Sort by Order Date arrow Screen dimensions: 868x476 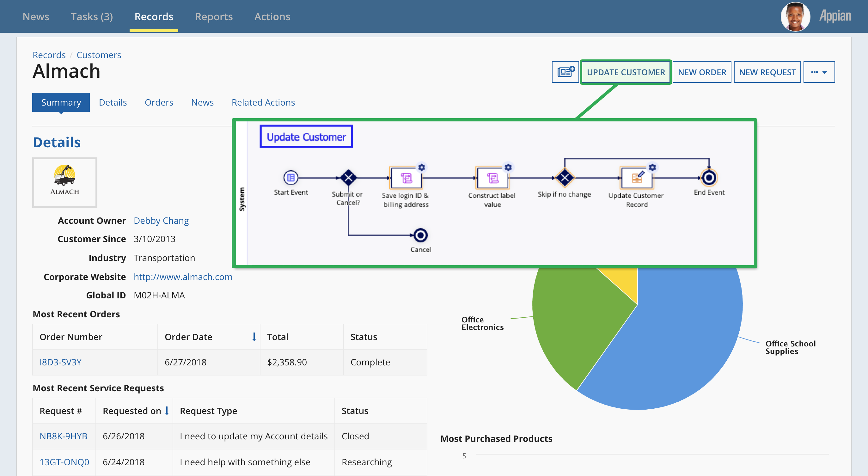254,337
